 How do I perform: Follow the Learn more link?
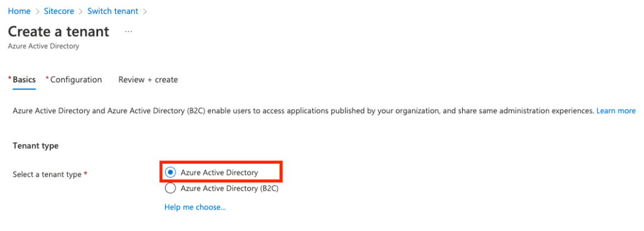click(x=616, y=111)
